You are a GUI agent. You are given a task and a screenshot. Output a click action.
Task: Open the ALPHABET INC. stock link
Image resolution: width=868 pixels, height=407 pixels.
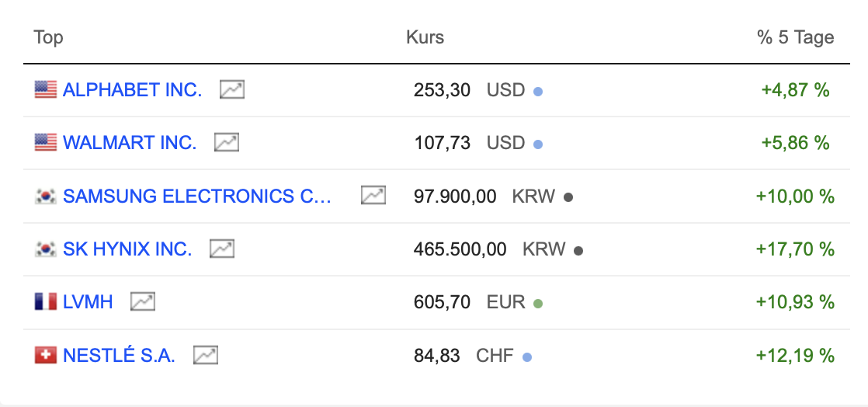[132, 89]
